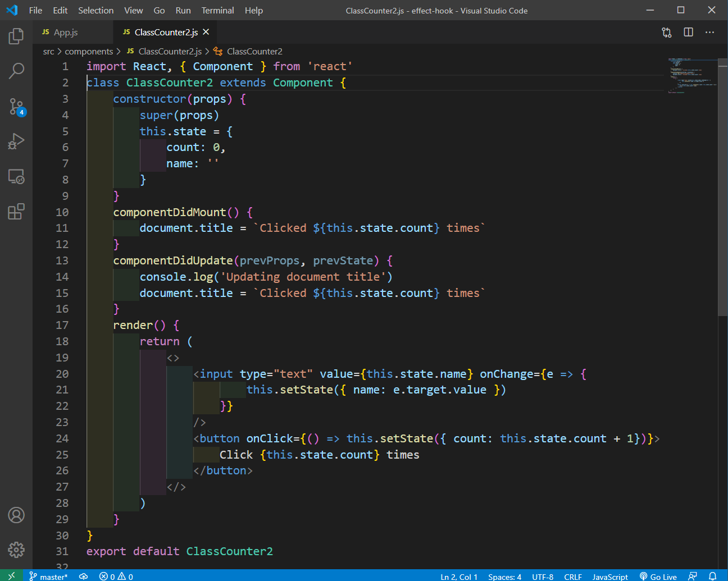Click the CRLF end-of-line selector
The image size is (728, 581).
click(573, 577)
